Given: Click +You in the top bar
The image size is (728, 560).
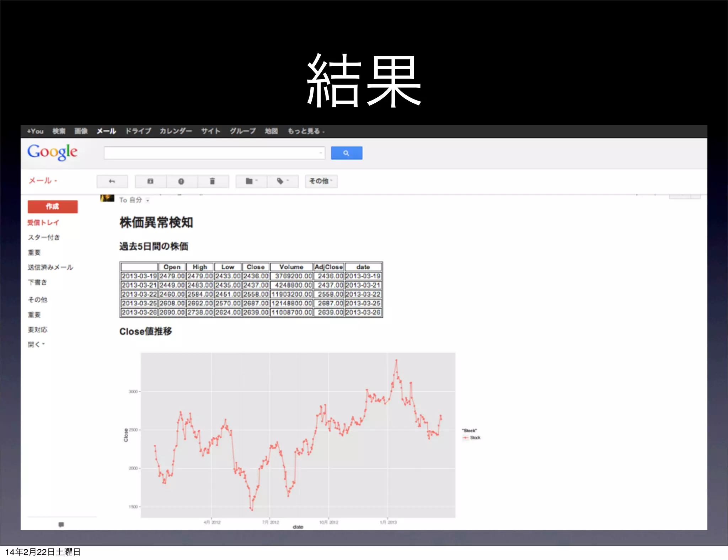Looking at the screenshot, I should [x=35, y=131].
